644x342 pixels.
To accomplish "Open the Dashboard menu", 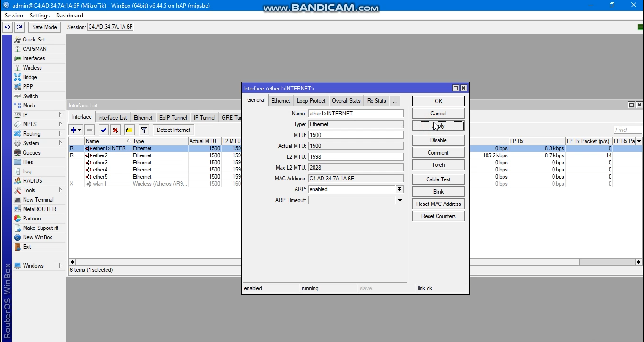I will pos(69,16).
